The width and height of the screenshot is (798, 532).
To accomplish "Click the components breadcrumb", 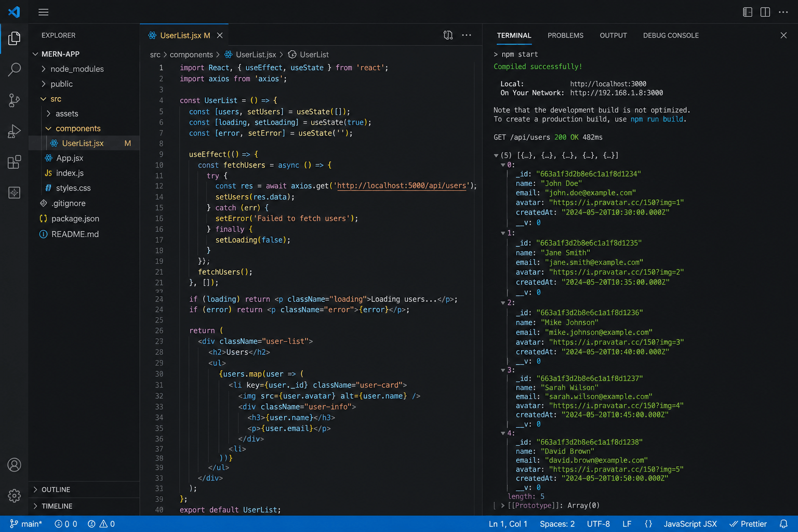I will (x=191, y=55).
